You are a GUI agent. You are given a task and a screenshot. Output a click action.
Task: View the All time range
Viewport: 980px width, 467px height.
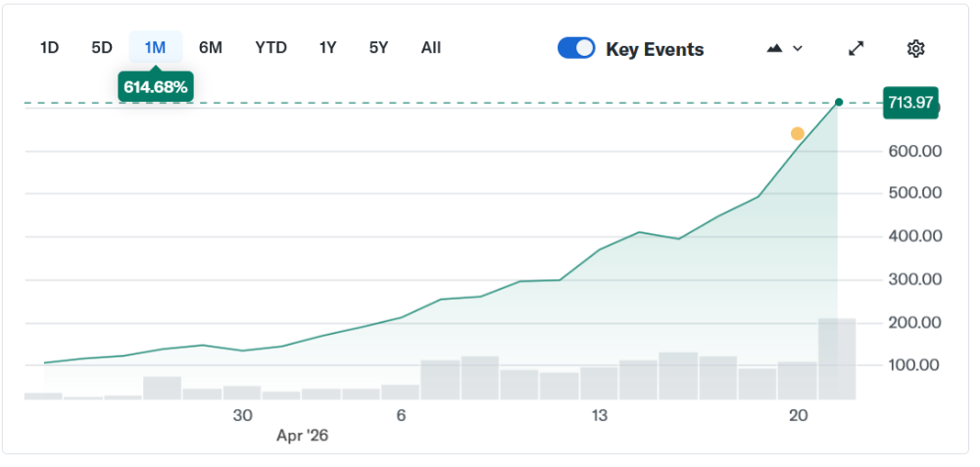[x=430, y=47]
